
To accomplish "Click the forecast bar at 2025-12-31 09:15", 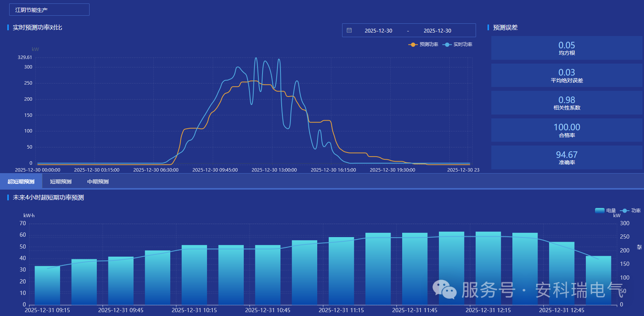I will pyautogui.click(x=47, y=285).
